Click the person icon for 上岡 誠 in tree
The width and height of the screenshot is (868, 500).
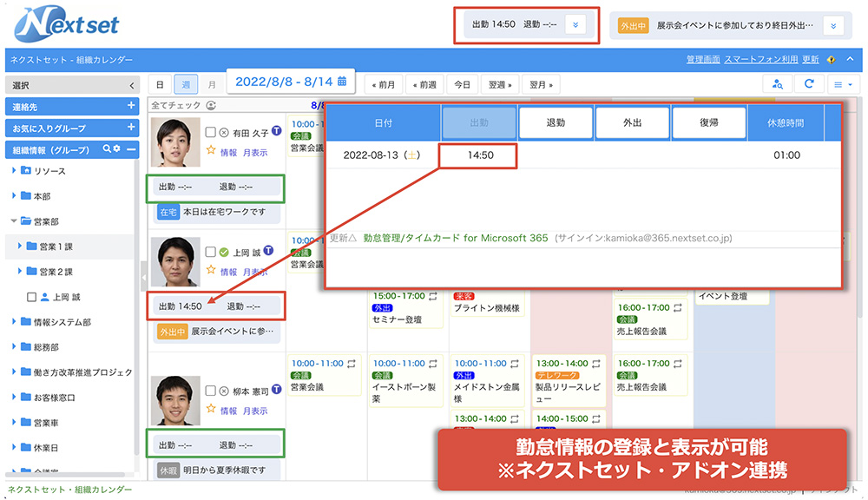point(45,297)
